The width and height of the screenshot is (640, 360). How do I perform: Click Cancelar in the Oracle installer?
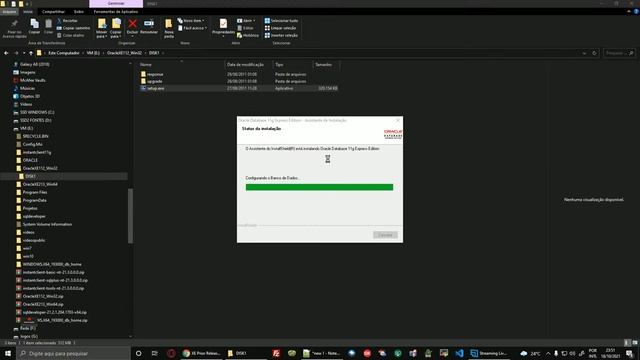pos(385,235)
